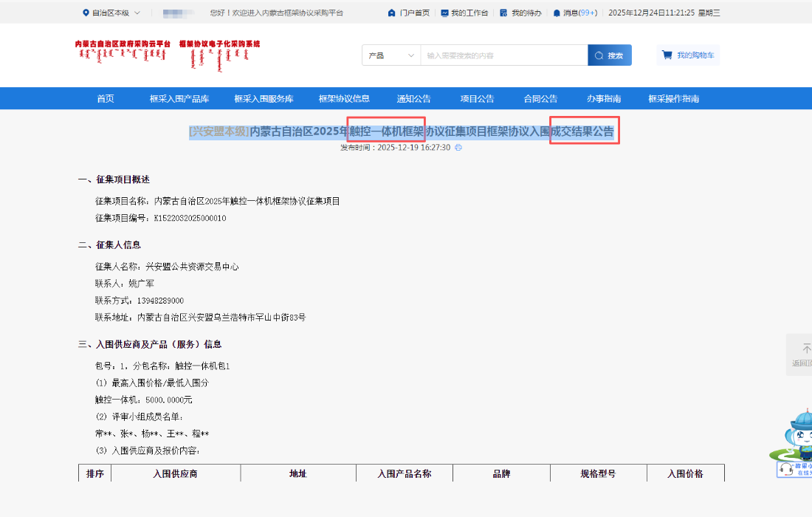Click the 我的待办 task icon
Image resolution: width=812 pixels, height=517 pixels.
503,13
